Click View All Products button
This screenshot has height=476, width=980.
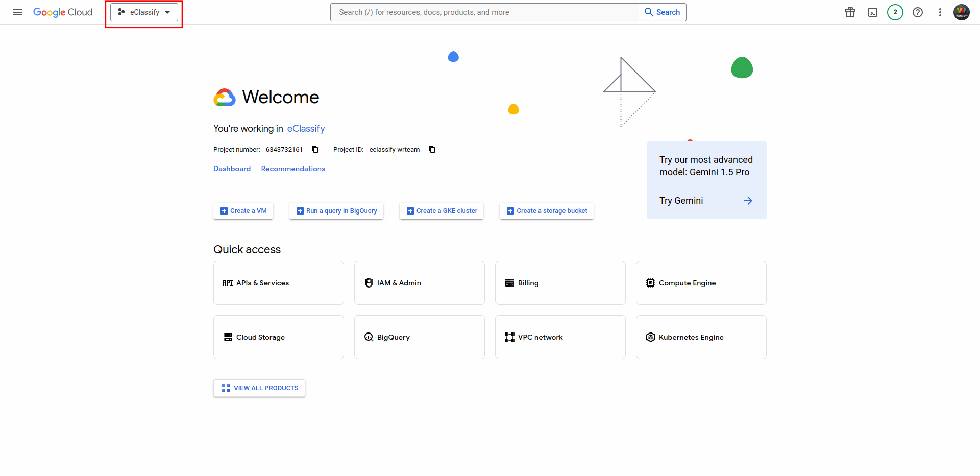pyautogui.click(x=259, y=388)
